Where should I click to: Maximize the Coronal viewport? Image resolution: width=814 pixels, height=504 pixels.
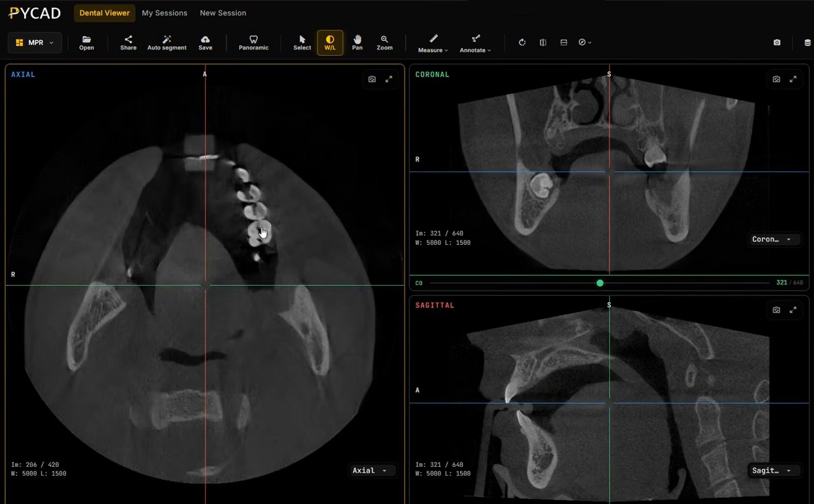[793, 79]
